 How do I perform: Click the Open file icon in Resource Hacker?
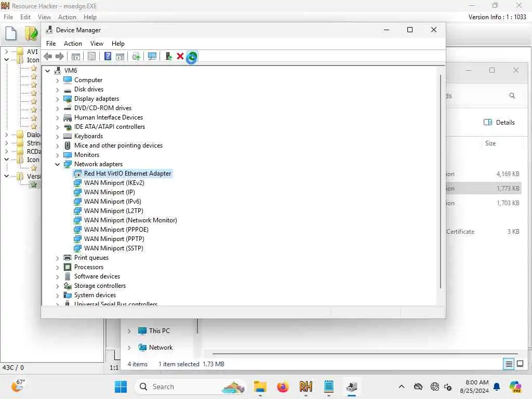coord(31,33)
